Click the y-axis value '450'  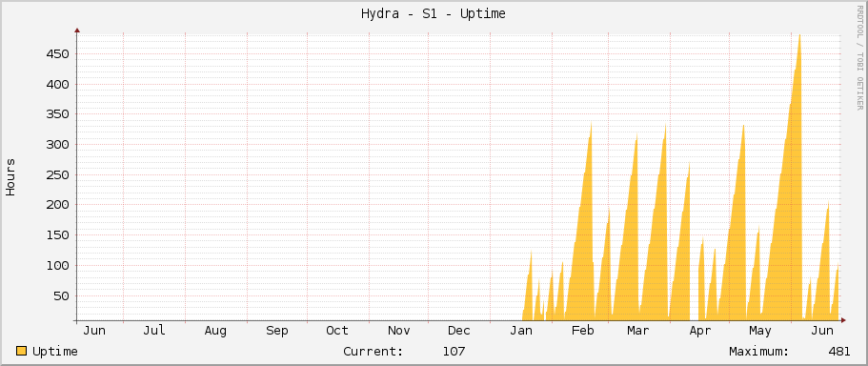tap(57, 54)
